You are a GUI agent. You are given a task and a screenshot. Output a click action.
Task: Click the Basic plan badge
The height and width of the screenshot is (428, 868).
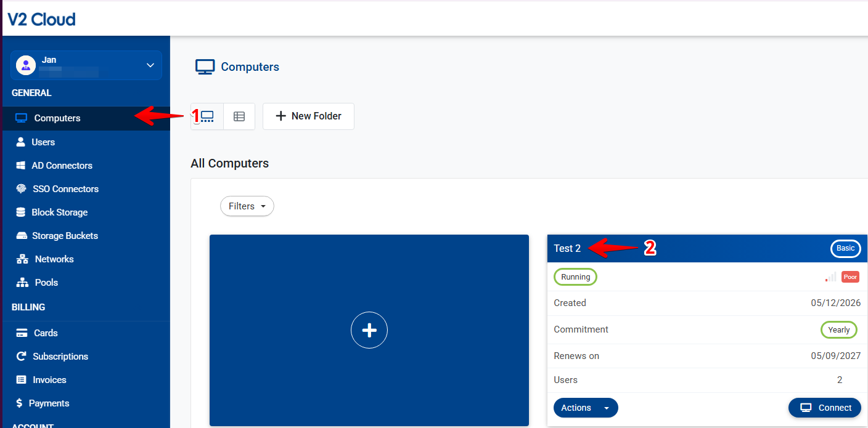(846, 249)
